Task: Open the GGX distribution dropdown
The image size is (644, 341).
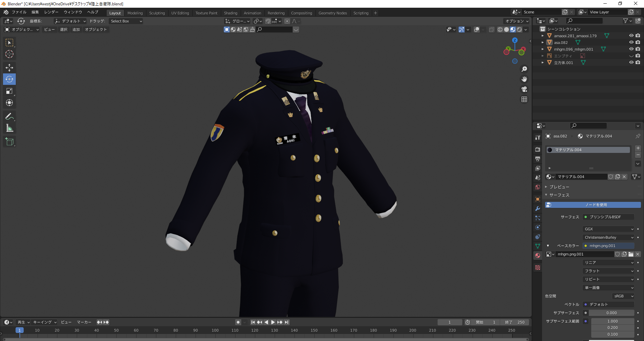Action: [x=608, y=229]
